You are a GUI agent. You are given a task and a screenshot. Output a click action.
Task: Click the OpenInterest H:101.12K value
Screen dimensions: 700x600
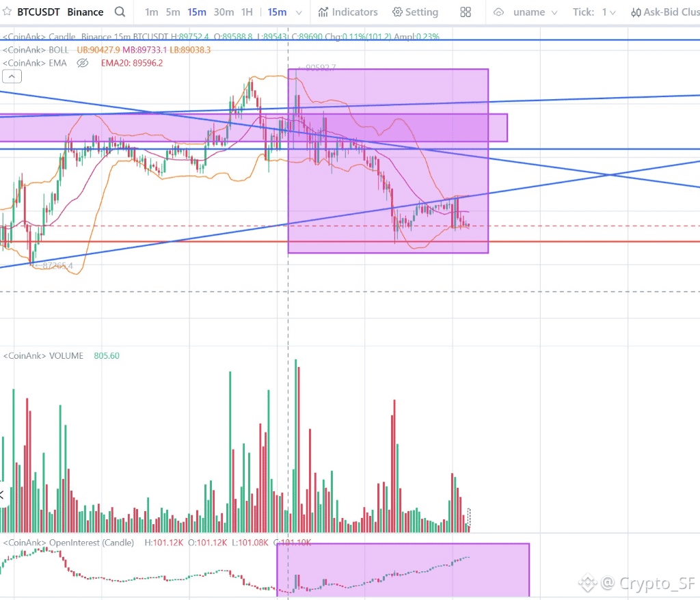(x=164, y=543)
